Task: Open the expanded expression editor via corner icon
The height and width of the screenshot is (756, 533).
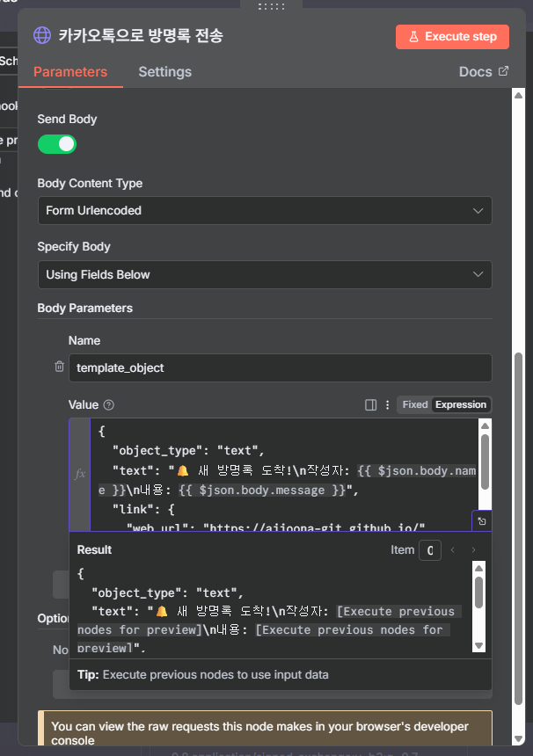Action: point(481,521)
